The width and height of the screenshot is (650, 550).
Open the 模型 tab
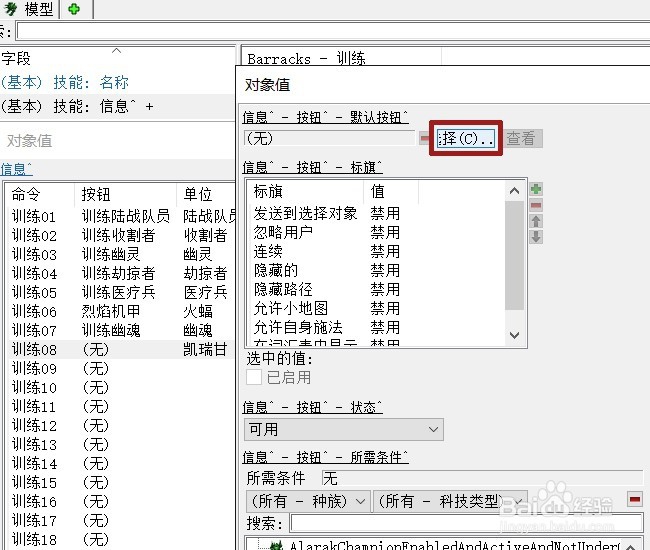point(29,9)
